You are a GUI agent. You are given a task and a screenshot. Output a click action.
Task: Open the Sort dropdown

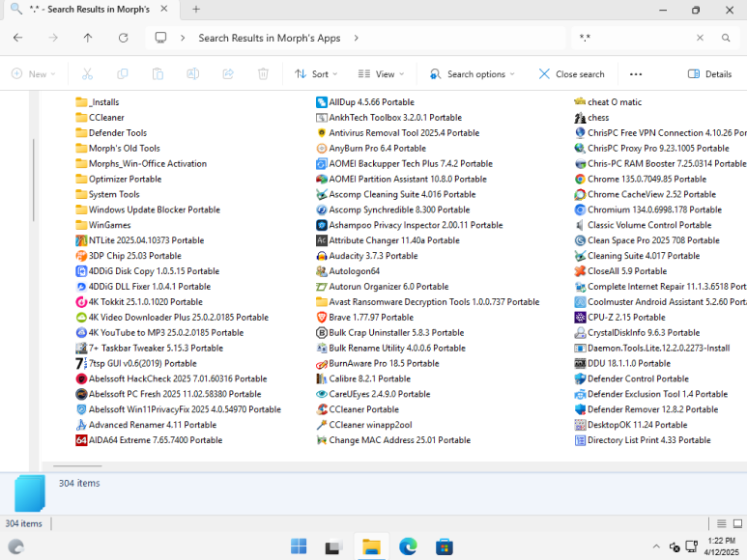[316, 73]
